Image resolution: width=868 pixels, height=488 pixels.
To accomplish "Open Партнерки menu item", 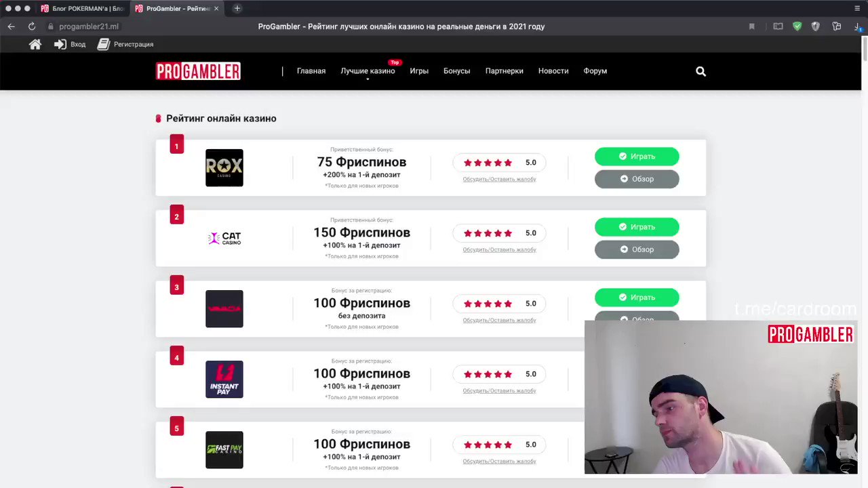I will click(505, 71).
